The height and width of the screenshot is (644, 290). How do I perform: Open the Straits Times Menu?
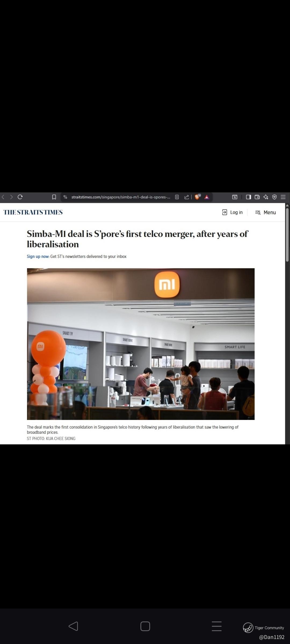click(x=266, y=212)
